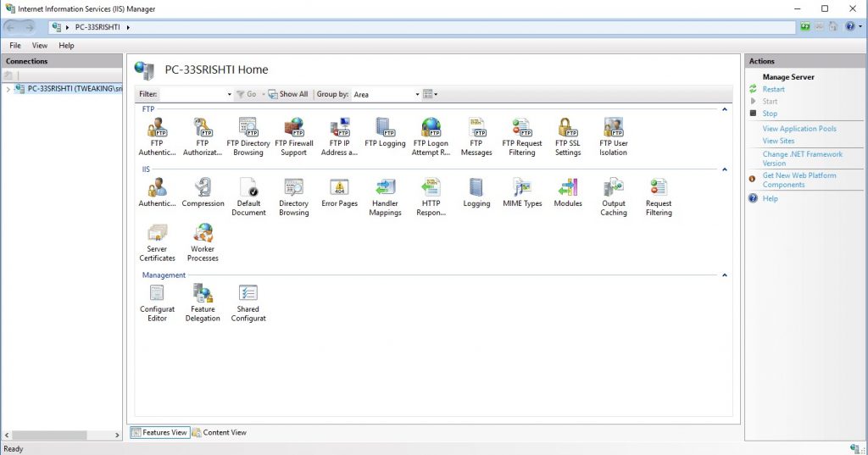Open the Group by Area dropdown

point(417,95)
